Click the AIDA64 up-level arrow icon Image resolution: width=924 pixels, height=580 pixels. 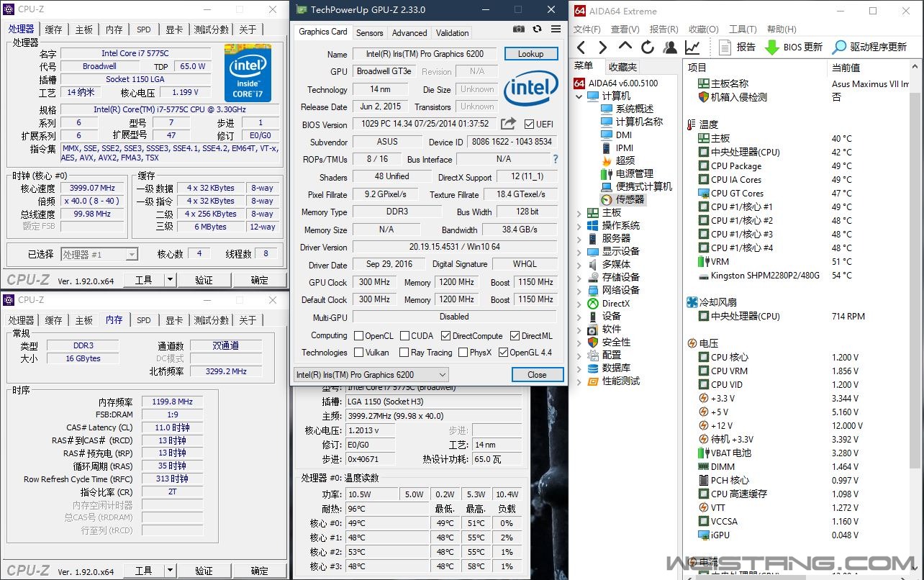click(625, 47)
